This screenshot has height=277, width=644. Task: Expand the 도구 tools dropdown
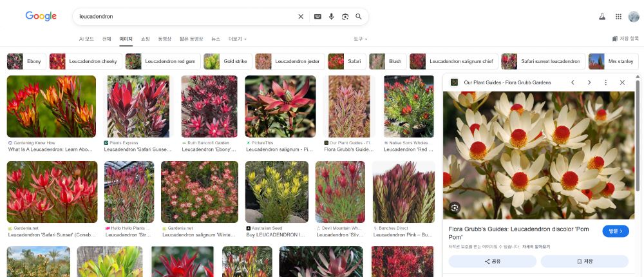(360, 39)
